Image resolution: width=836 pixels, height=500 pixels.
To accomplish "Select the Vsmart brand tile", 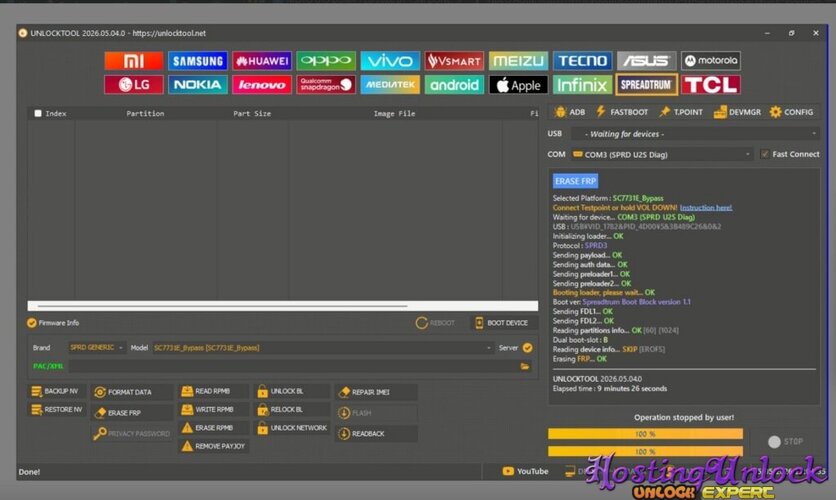I will point(454,61).
